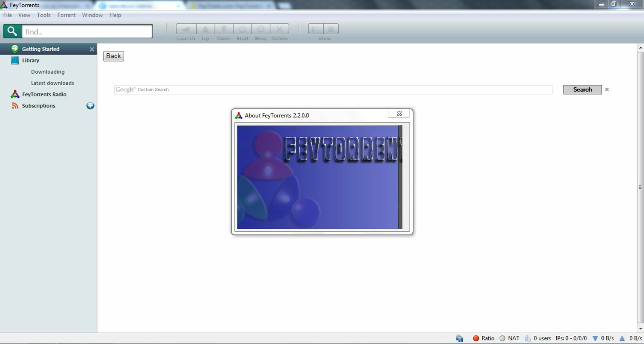Click the scrollbar down arrow

(640, 329)
